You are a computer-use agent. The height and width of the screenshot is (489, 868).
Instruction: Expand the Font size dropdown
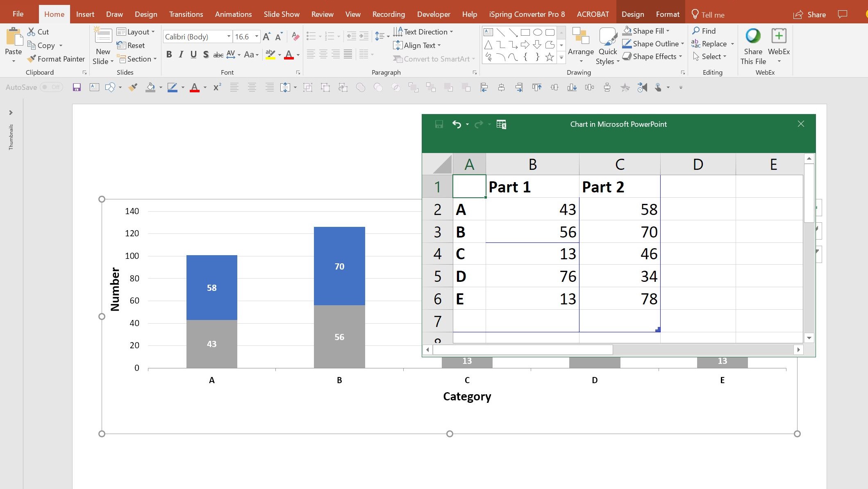(257, 37)
